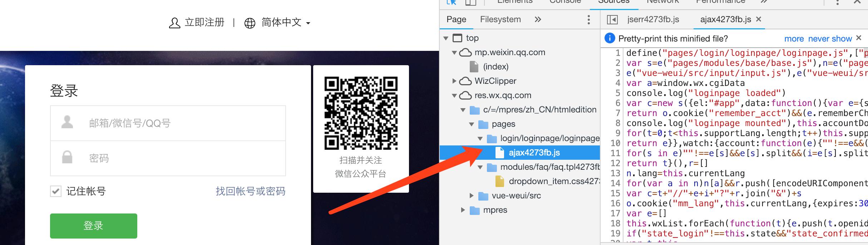Toggle the 记住帐号 checkbox

tap(55, 191)
